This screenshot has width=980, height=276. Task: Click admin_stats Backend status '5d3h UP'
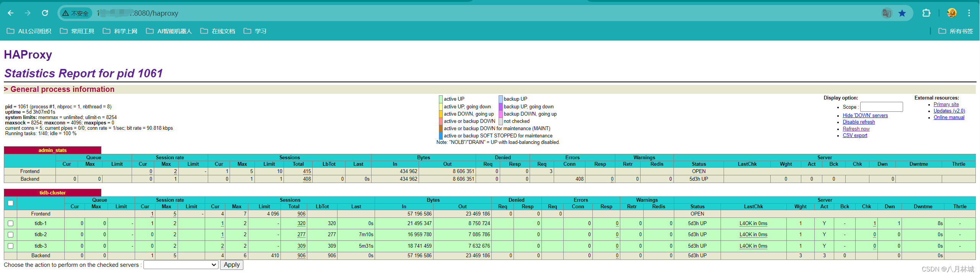coord(699,179)
